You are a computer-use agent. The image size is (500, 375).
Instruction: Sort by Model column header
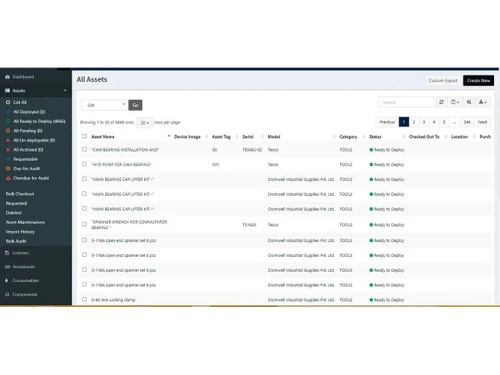(x=274, y=137)
